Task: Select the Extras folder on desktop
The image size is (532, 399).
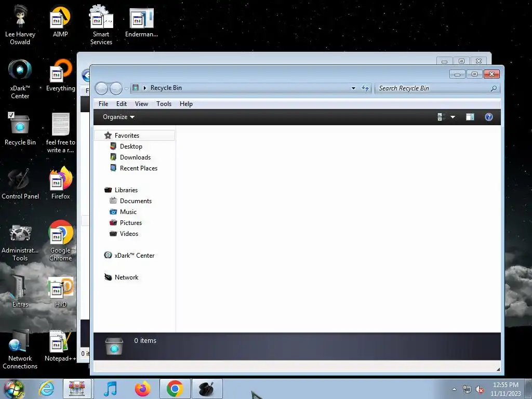Action: [20, 291]
